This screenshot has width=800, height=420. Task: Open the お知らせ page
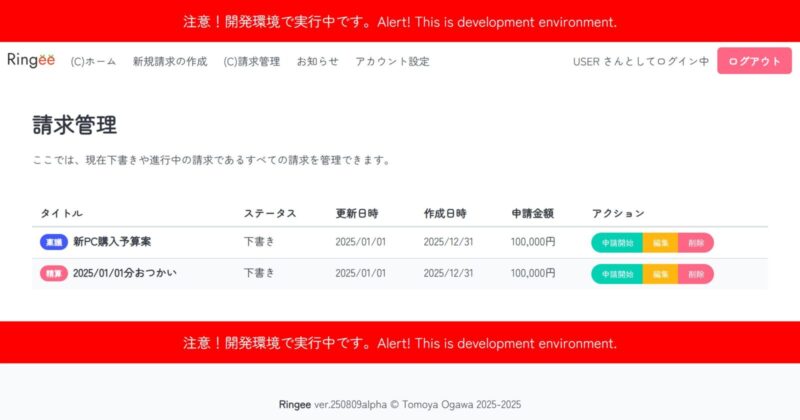coord(317,62)
